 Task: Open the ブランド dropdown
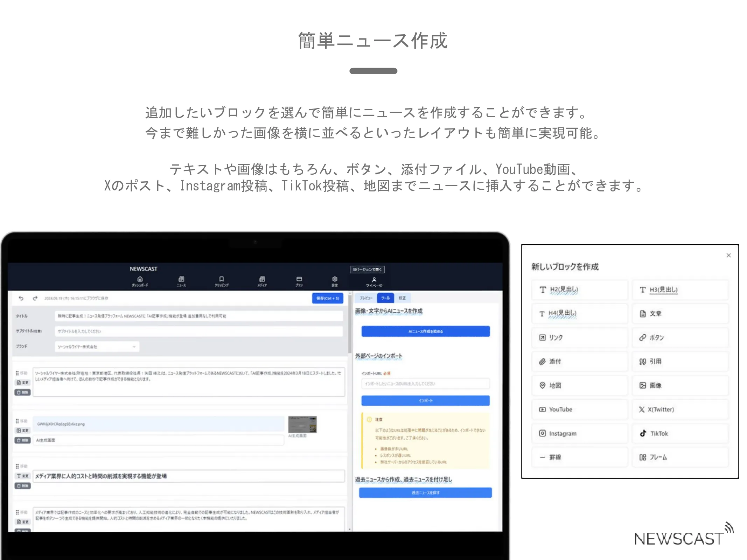pyautogui.click(x=97, y=346)
